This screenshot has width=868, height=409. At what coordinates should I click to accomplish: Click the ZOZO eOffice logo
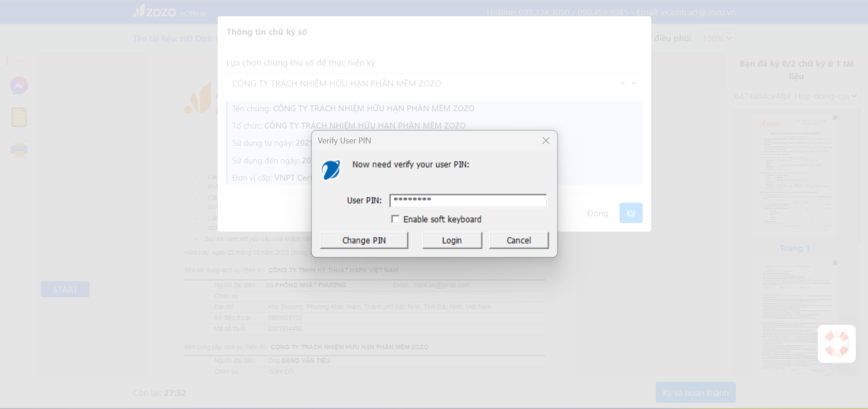click(x=170, y=11)
